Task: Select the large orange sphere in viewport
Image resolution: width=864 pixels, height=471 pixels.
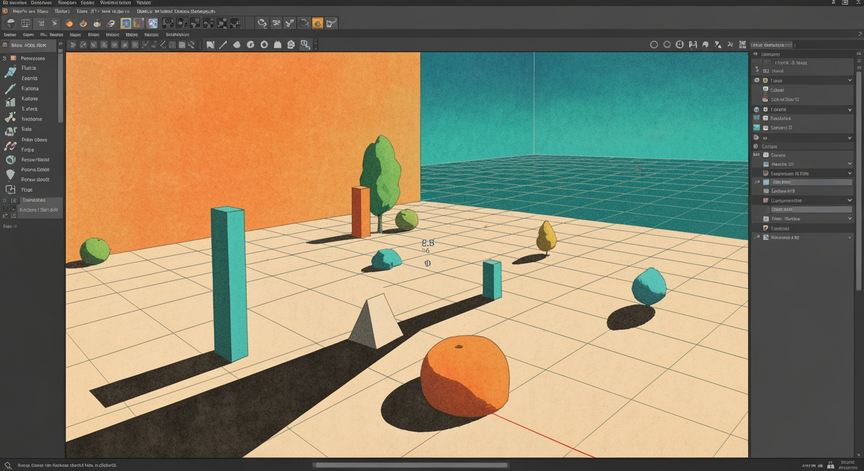Action: click(x=465, y=375)
